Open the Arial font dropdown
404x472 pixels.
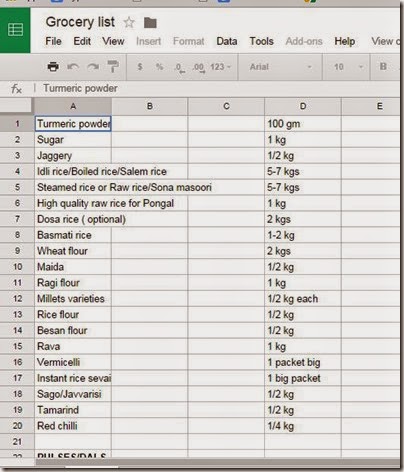click(x=281, y=67)
